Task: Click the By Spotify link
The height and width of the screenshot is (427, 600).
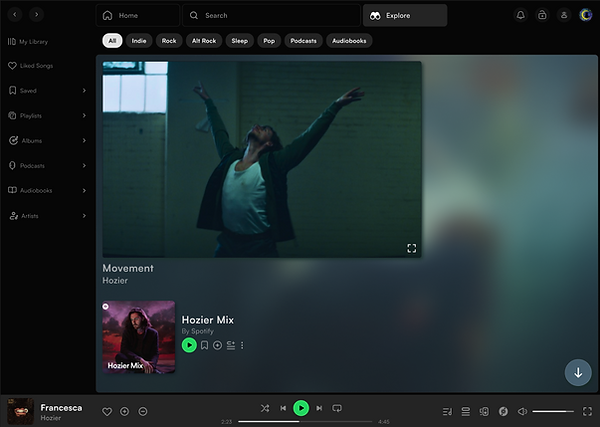Action: pyautogui.click(x=197, y=331)
